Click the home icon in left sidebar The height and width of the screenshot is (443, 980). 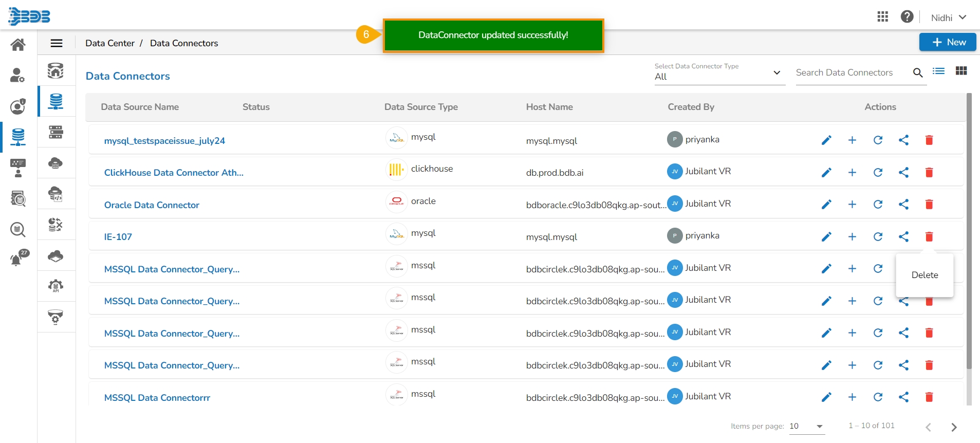tap(18, 45)
